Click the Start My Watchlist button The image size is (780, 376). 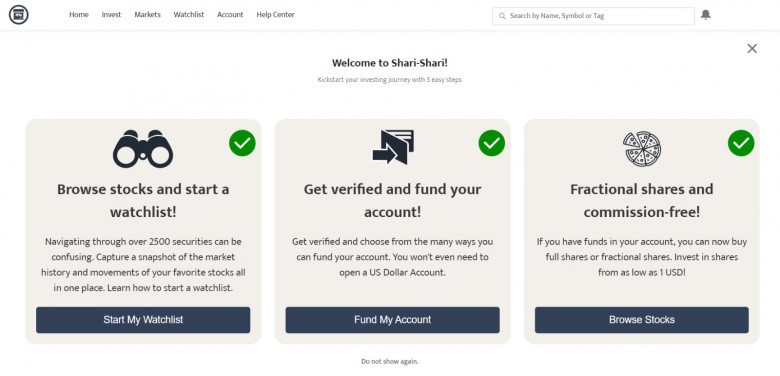tap(143, 320)
